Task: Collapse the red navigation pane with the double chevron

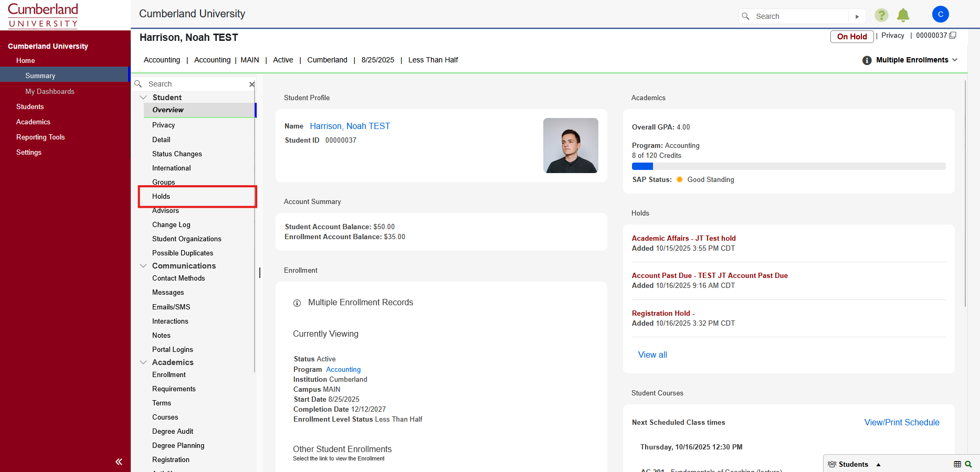Action: (x=119, y=462)
